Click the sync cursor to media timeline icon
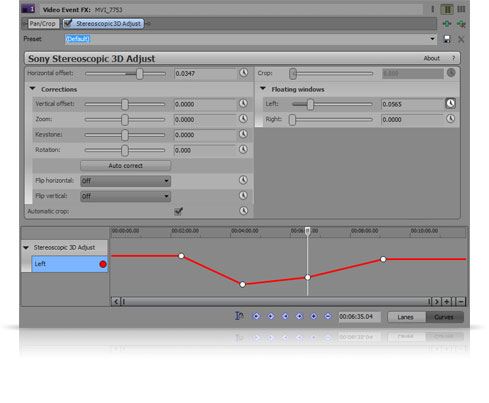This screenshot has height=403, width=489. pyautogui.click(x=239, y=316)
